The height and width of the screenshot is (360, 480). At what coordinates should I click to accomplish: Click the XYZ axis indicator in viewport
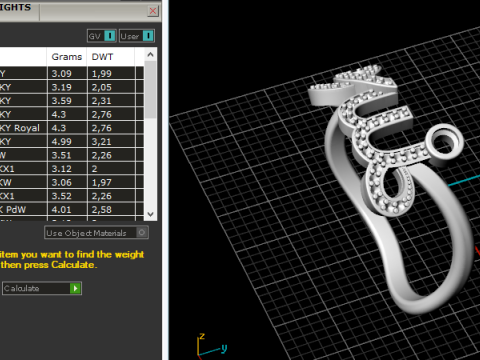click(212, 346)
